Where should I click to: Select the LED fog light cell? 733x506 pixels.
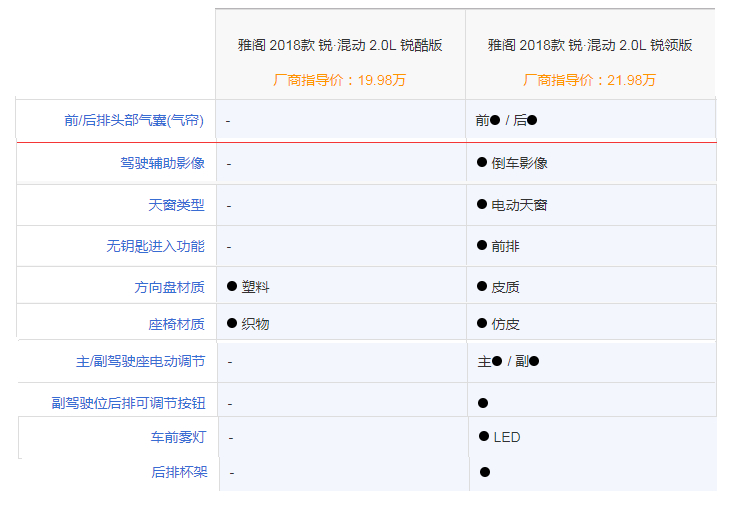pos(500,437)
